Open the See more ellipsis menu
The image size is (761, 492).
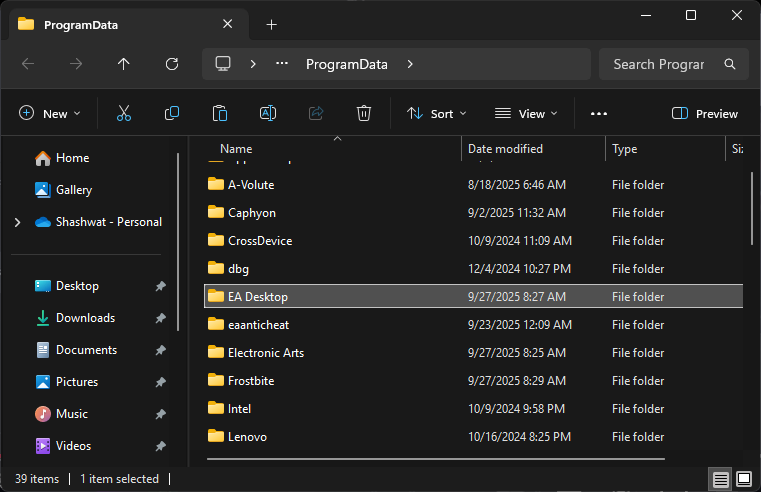(x=599, y=114)
